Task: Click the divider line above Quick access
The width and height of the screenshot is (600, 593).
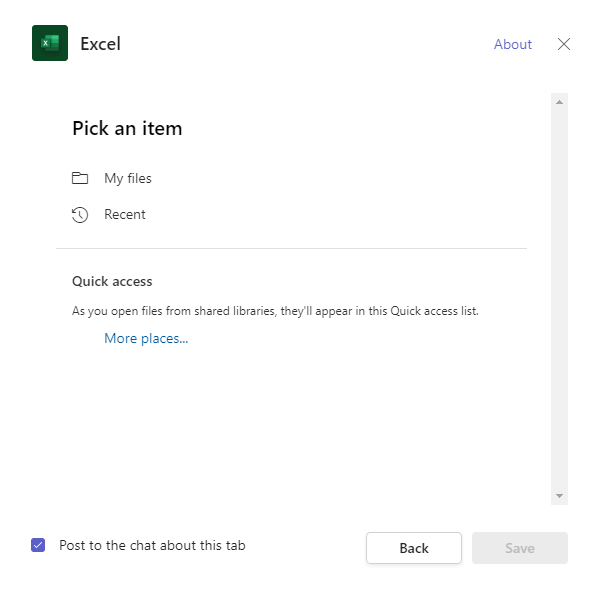Action: (x=291, y=248)
